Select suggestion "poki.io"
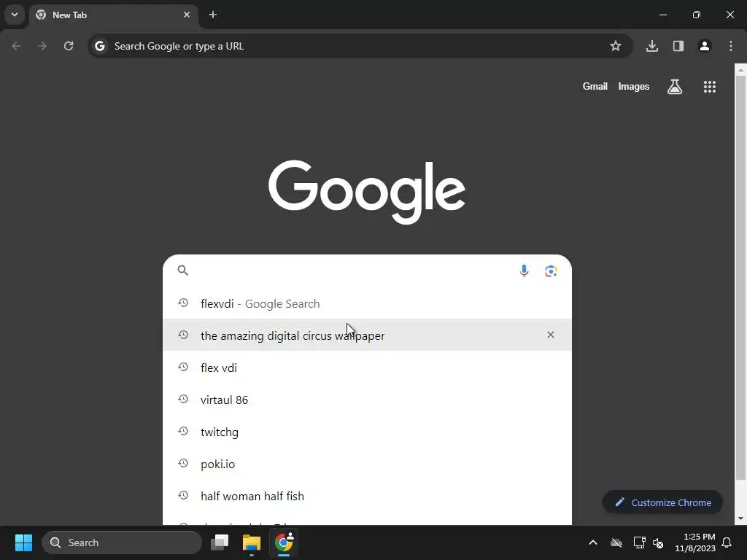 (x=368, y=464)
